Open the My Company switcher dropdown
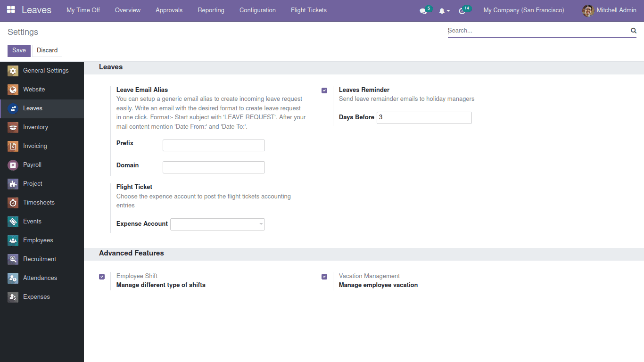Screen dimensions: 644x362 [524, 10]
